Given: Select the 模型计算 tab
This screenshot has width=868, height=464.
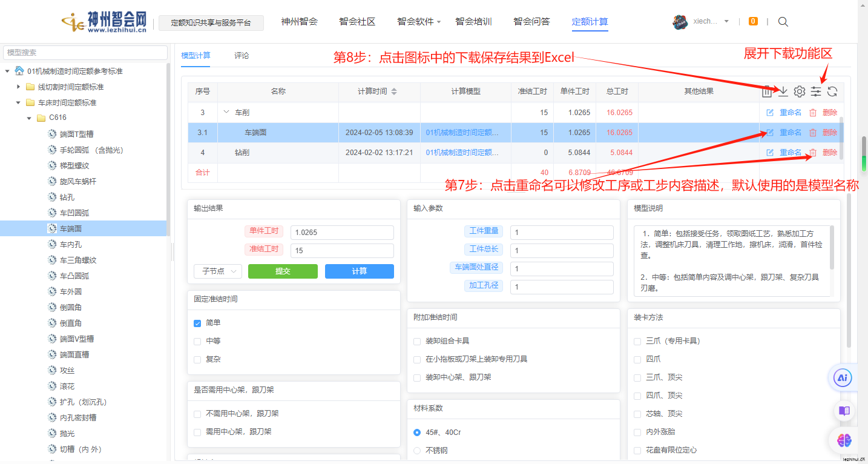Looking at the screenshot, I should click(x=196, y=55).
